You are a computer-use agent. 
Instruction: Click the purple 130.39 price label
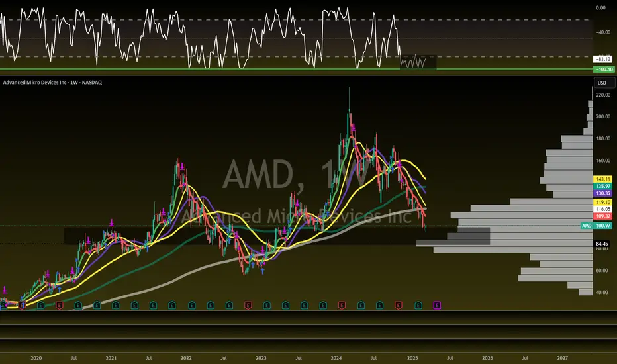click(603, 193)
